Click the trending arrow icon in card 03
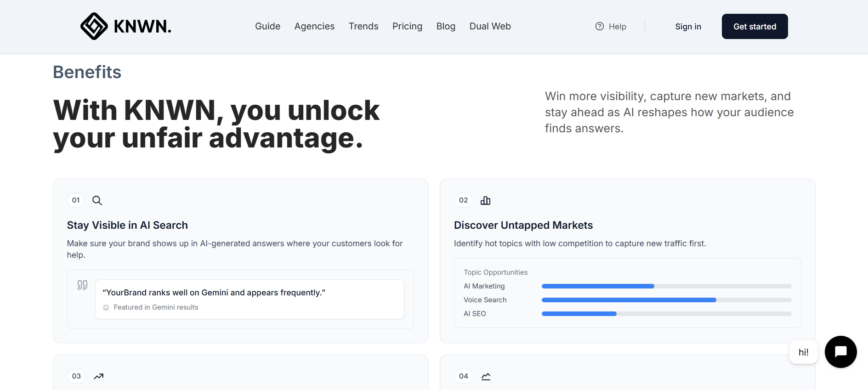The image size is (868, 390). (x=98, y=376)
